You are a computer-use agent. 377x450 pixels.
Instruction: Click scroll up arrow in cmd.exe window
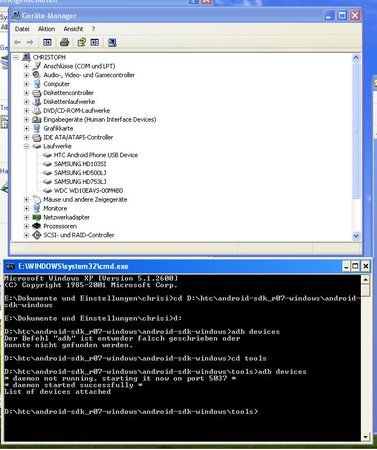pyautogui.click(x=366, y=280)
